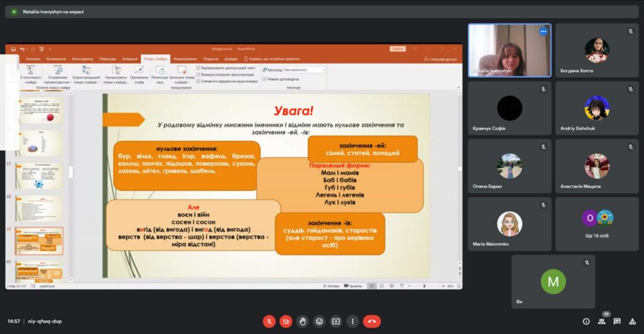
Task: Click options dots on Nataliia Ivanyshyn's tile
Action: pos(543,31)
